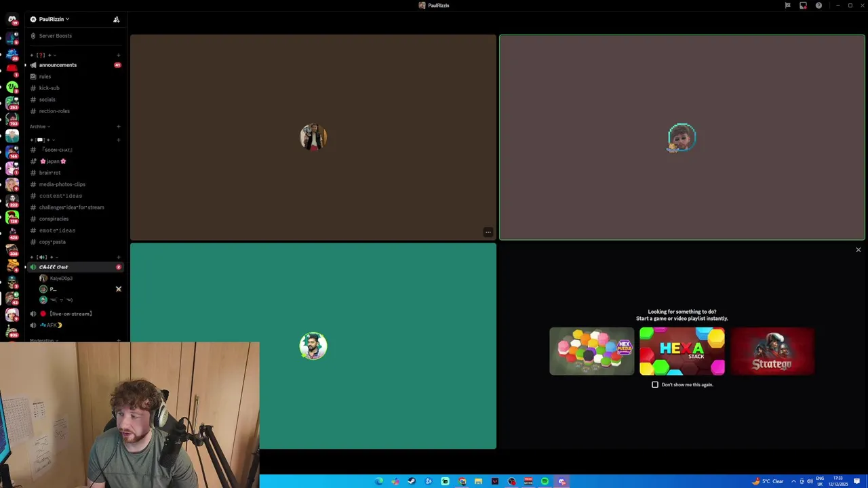Close the activity suggestions panel

click(x=858, y=250)
